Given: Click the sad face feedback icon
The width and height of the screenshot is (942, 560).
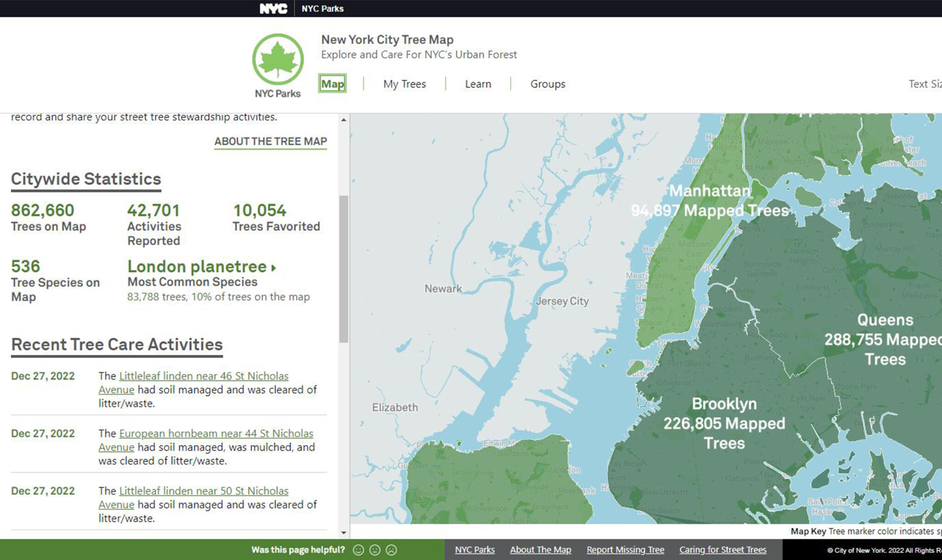Looking at the screenshot, I should click(x=391, y=549).
